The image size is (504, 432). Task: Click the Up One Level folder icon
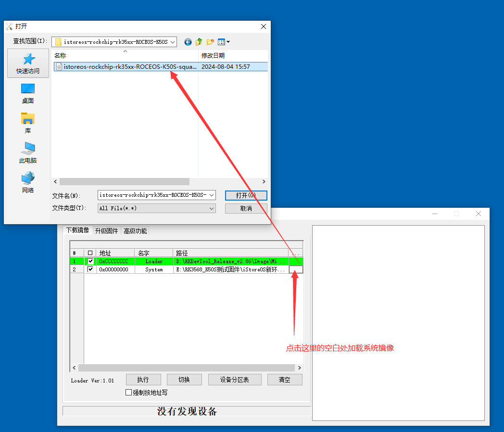[x=199, y=42]
